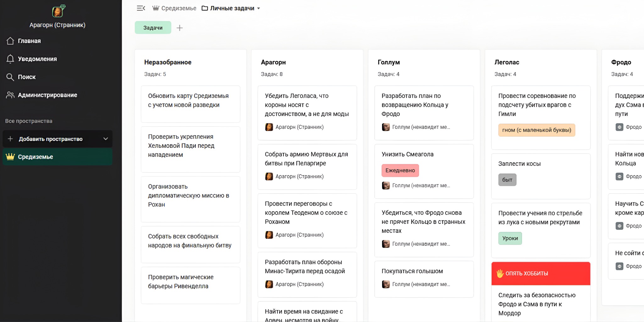Open the Провести соревнование по подсчету убитых врагов card
Viewport: 644px width, 322px height.
pyautogui.click(x=541, y=118)
